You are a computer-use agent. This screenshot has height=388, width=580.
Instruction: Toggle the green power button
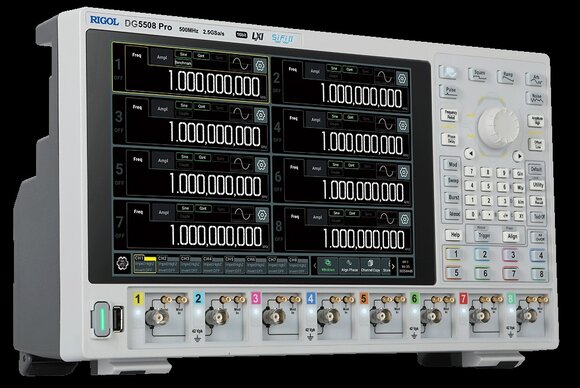point(101,319)
